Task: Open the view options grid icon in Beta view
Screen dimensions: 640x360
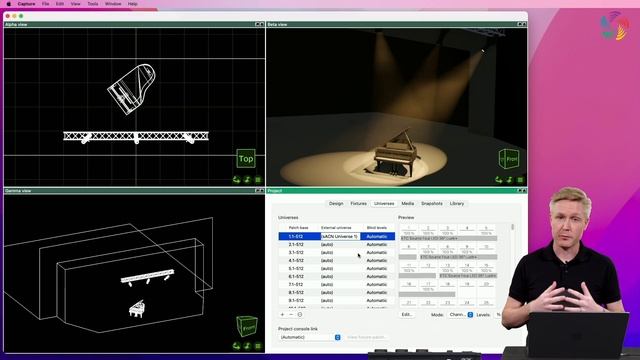Action: [x=520, y=180]
